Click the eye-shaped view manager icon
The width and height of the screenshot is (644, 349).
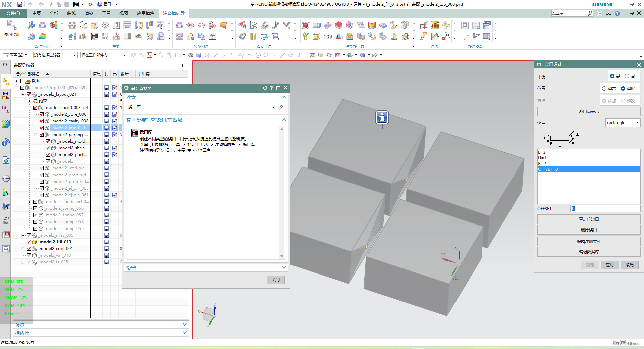[x=139, y=36]
